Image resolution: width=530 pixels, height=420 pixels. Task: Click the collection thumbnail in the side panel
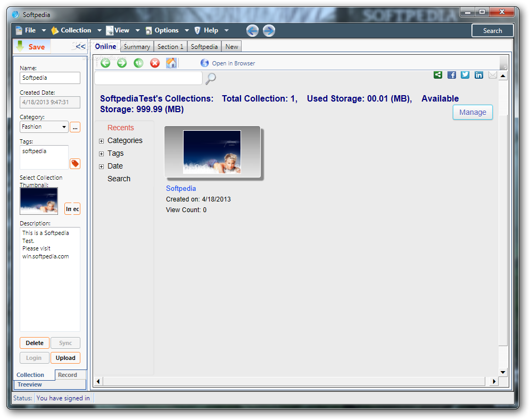(x=39, y=201)
